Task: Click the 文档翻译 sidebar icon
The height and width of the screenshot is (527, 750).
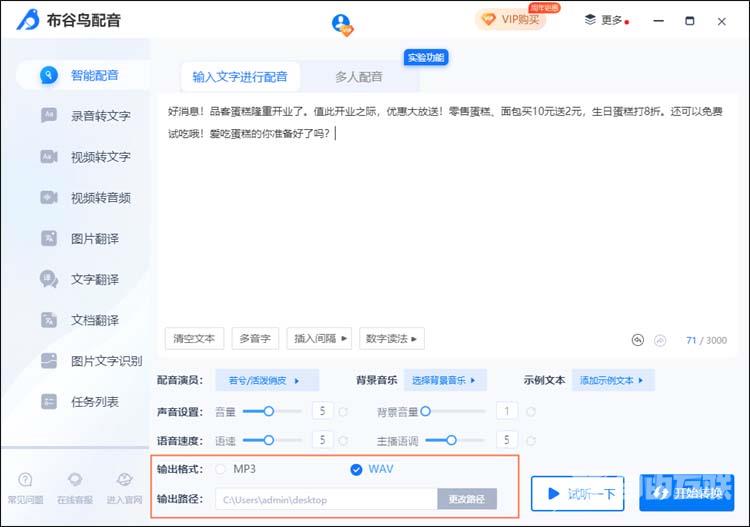Action: point(49,320)
